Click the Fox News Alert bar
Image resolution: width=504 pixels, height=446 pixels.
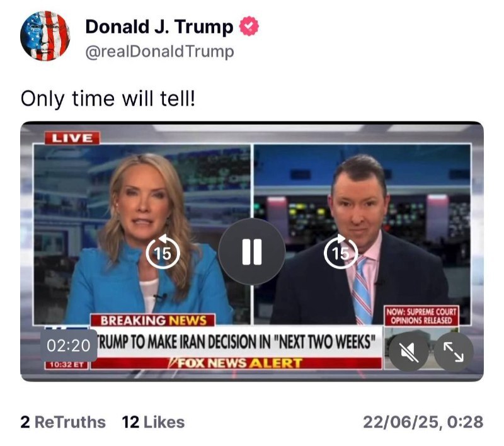pyautogui.click(x=236, y=363)
